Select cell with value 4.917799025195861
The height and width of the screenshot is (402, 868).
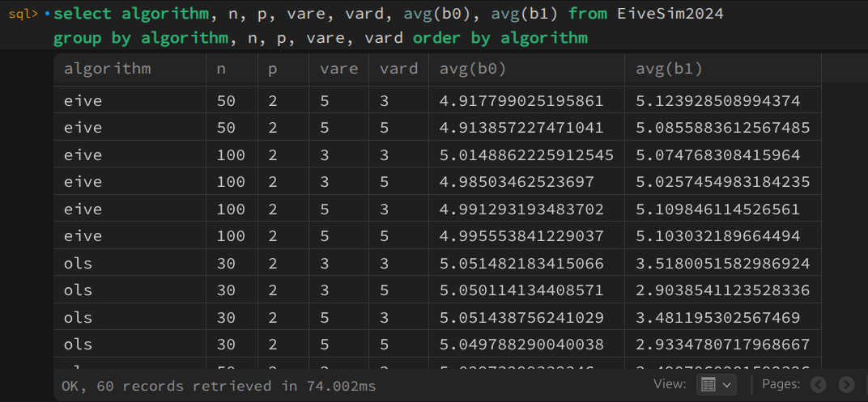point(521,101)
